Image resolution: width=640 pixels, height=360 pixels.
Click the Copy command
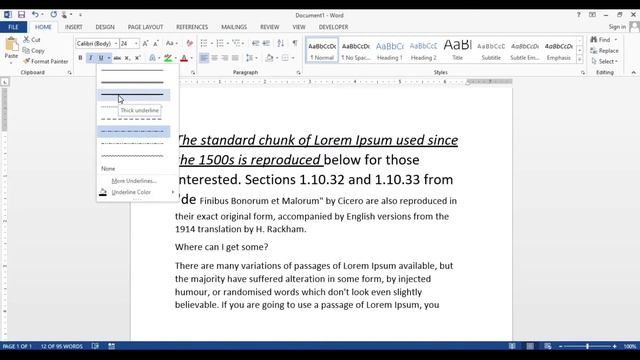(x=33, y=51)
